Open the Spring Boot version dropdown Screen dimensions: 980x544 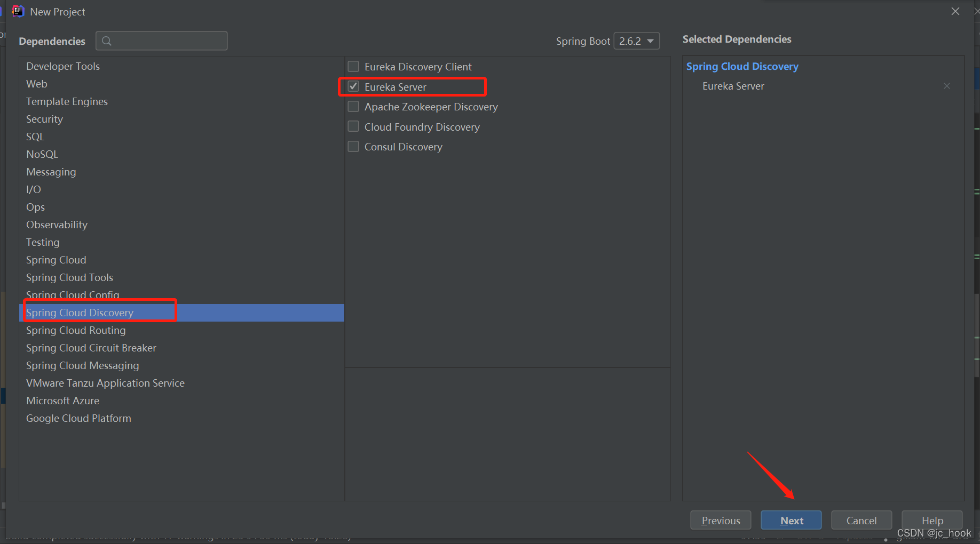(x=637, y=41)
